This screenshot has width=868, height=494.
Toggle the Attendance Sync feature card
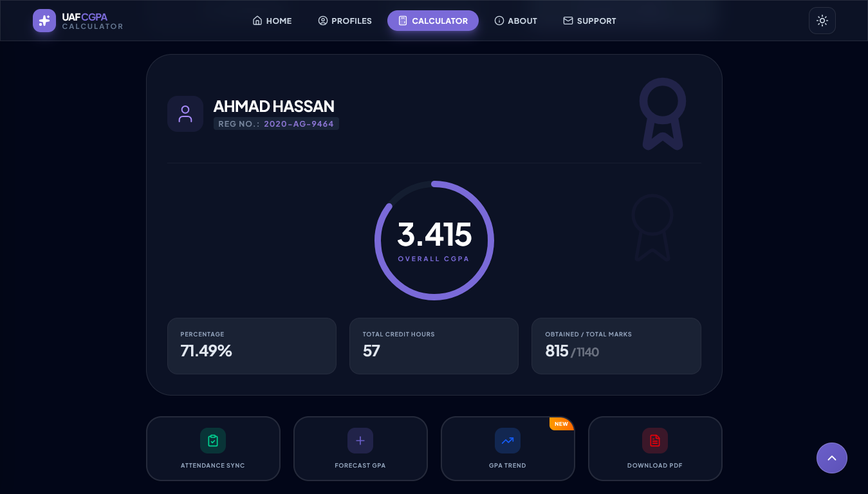[x=213, y=448]
